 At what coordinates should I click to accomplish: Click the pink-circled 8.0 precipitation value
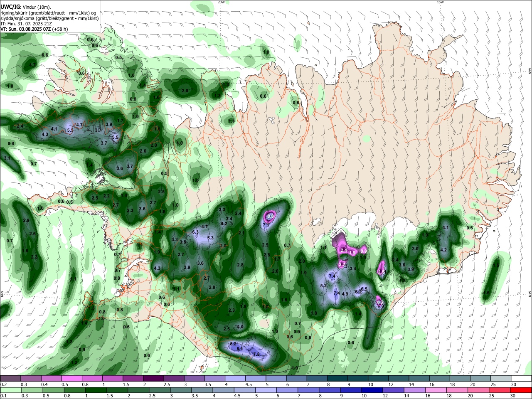270,217
